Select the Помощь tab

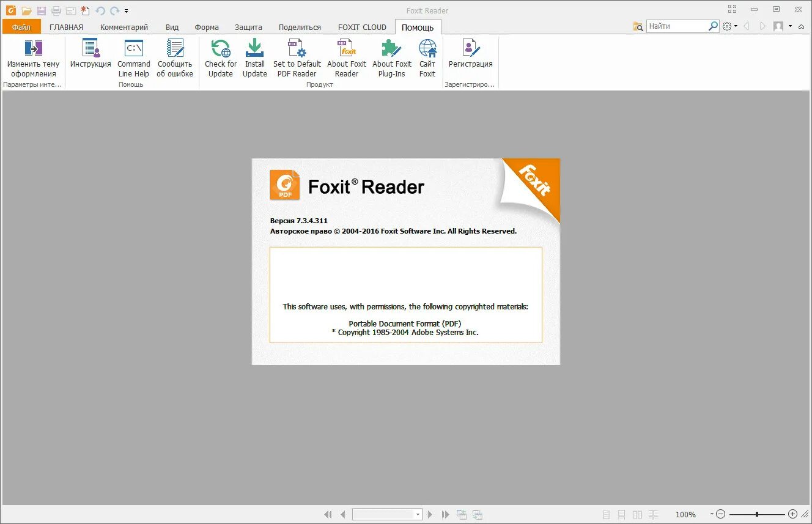tap(418, 27)
